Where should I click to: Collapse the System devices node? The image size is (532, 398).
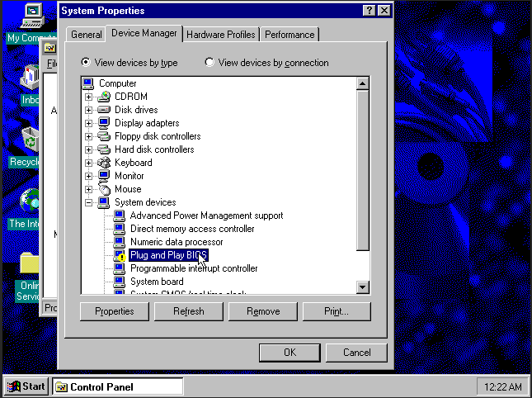tap(89, 202)
